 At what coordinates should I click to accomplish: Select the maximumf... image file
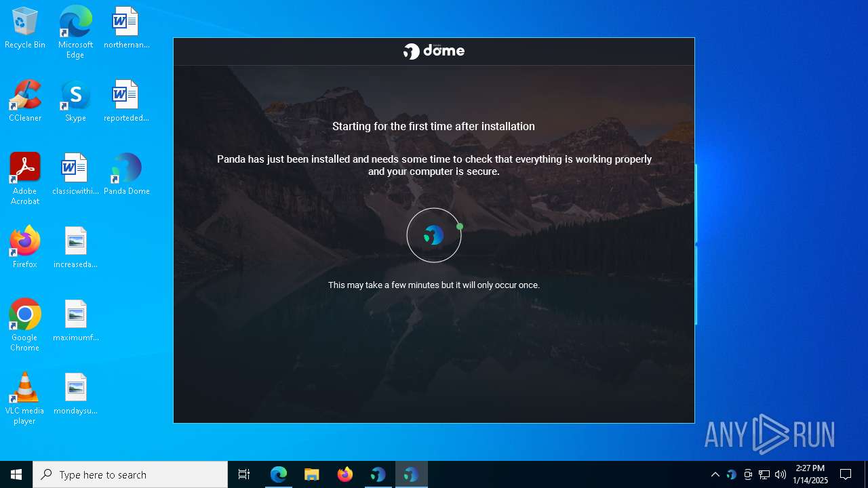tap(75, 321)
